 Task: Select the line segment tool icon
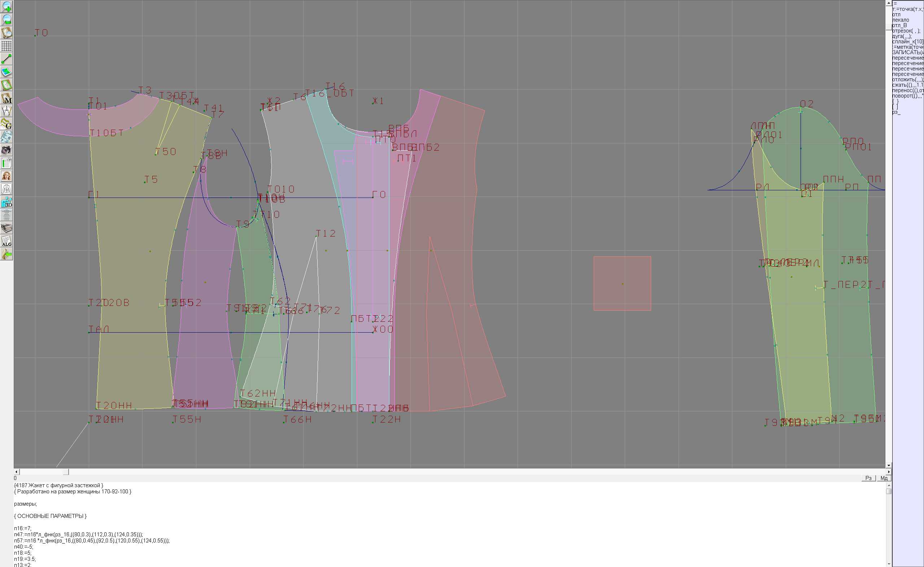7,59
